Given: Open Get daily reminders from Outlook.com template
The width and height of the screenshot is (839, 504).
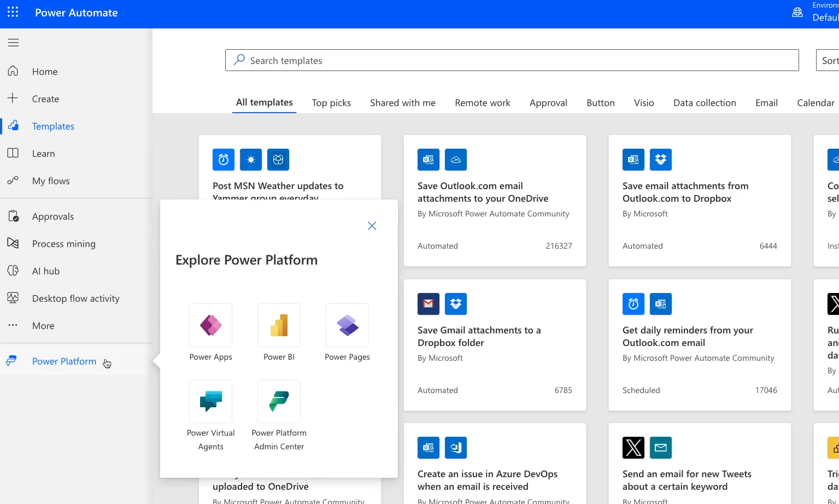Looking at the screenshot, I should [700, 345].
